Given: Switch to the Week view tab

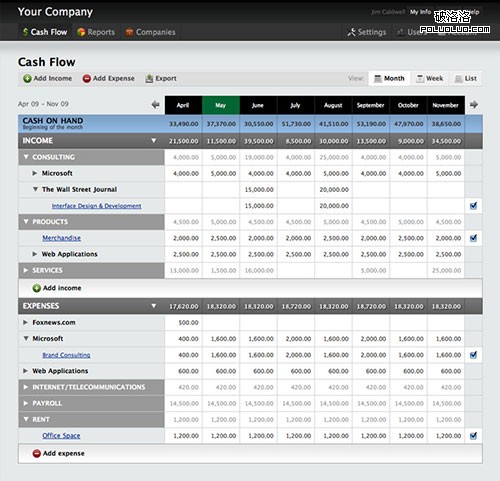Looking at the screenshot, I should (x=430, y=79).
